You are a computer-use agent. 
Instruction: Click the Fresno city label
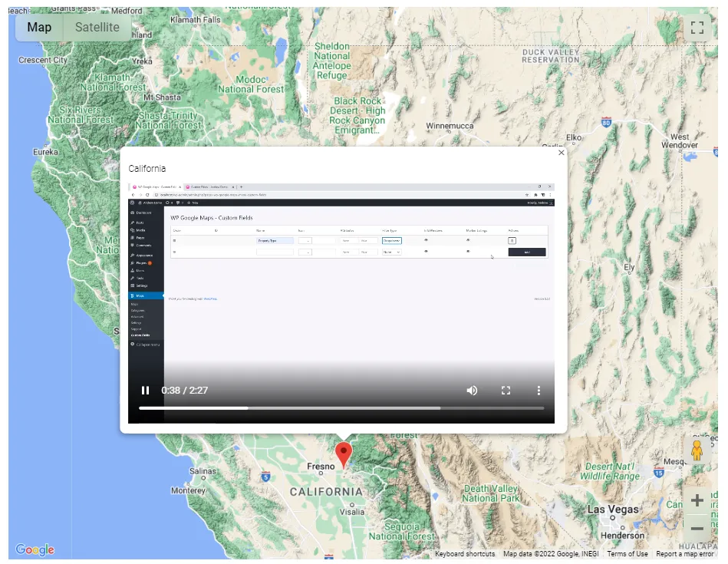321,466
